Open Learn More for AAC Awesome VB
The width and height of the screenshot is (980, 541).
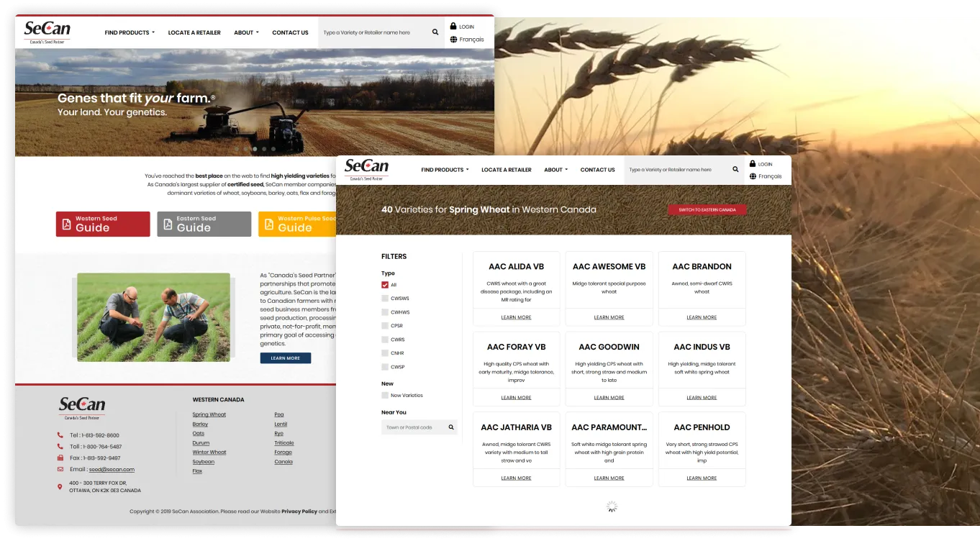(609, 317)
